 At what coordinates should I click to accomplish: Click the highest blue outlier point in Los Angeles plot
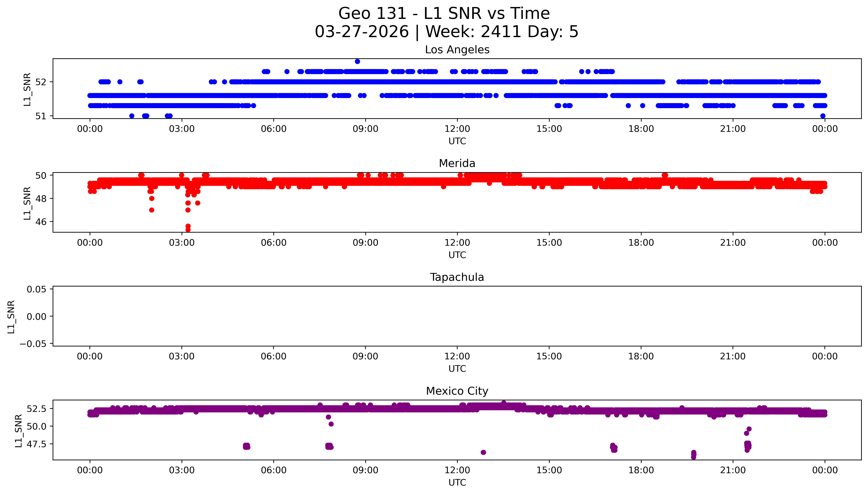[x=357, y=61]
